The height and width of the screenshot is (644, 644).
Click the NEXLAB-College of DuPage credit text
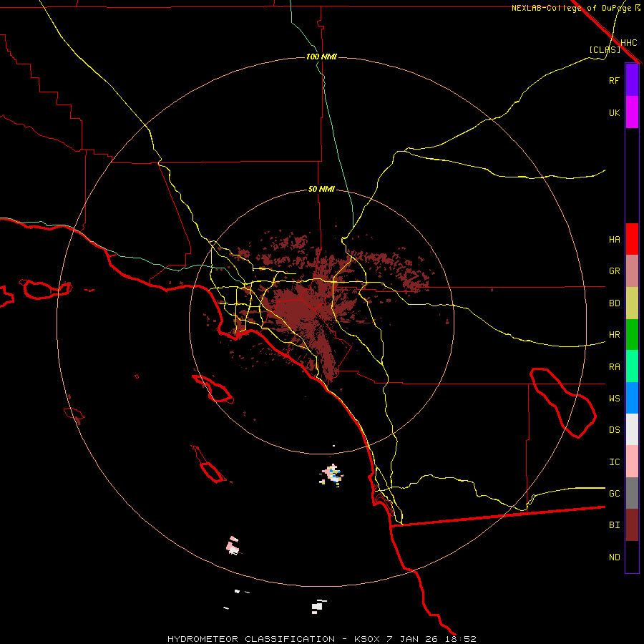point(571,8)
